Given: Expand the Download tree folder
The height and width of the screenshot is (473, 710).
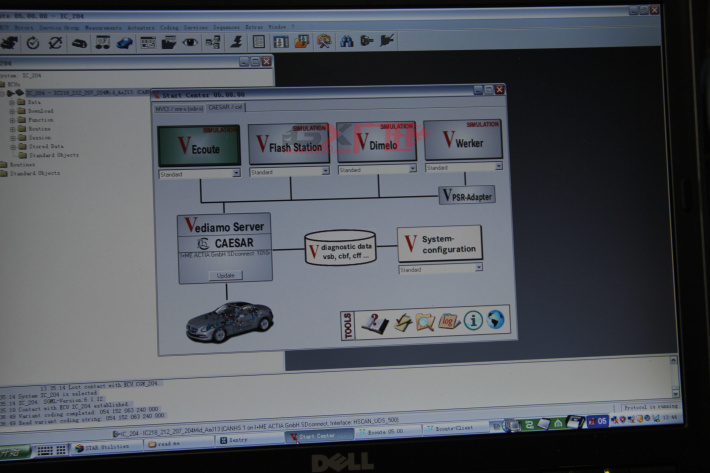Looking at the screenshot, I should tap(12, 111).
